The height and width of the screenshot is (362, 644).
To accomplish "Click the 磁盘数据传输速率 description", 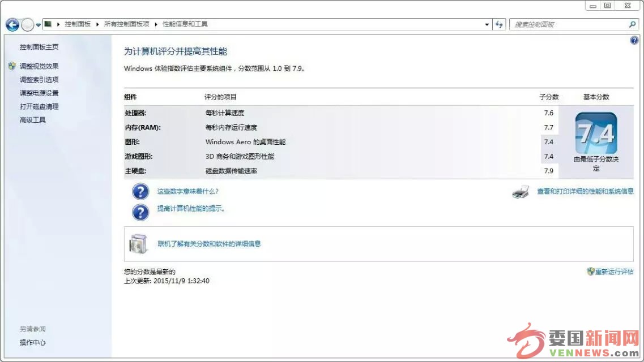I will coord(231,171).
